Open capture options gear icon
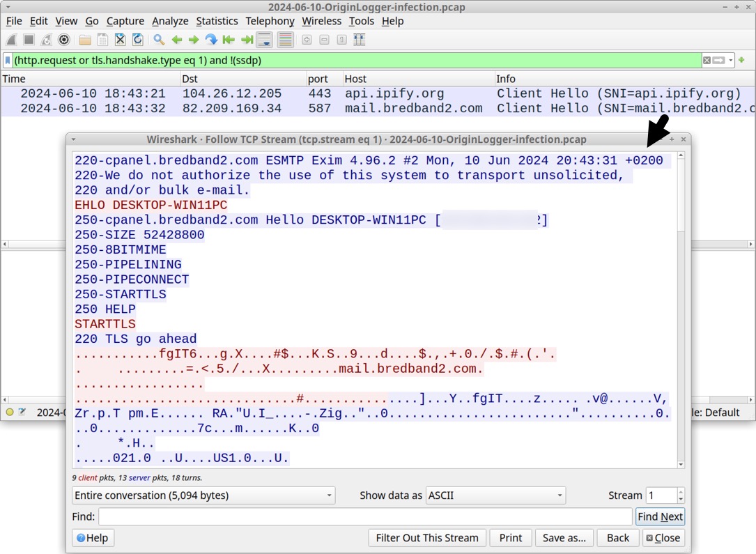 coord(63,40)
